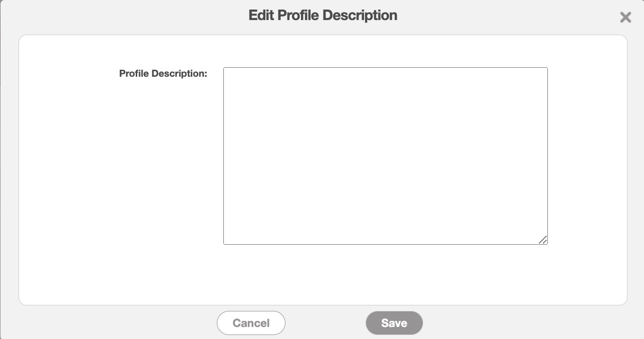Viewport: 644px width, 339px height.
Task: Click the X icon beside the dialog title
Action: 625,18
